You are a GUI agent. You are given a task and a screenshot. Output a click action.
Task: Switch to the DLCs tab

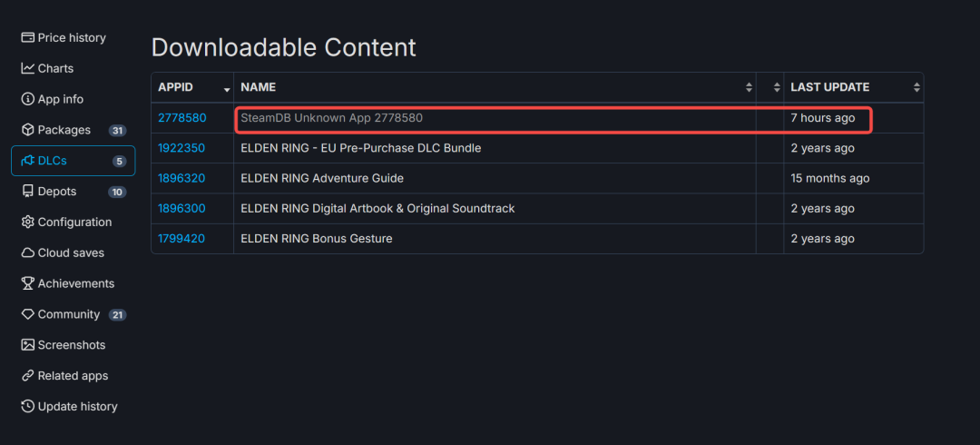tap(73, 161)
